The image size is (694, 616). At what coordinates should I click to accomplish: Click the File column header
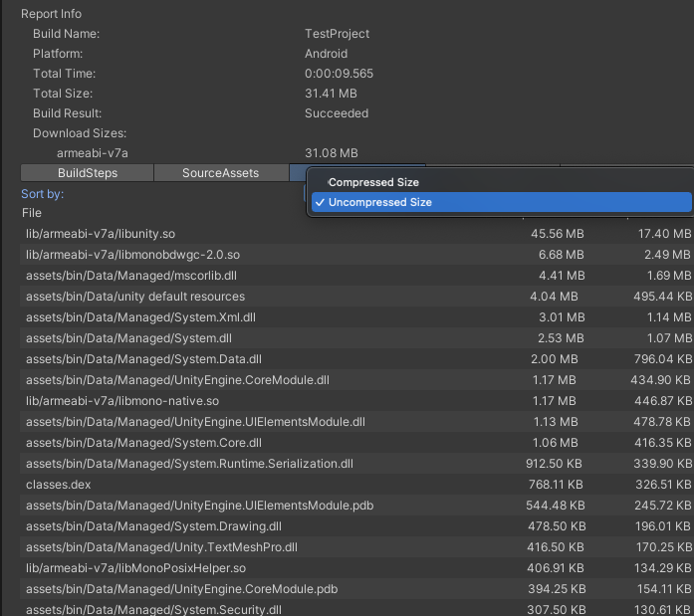point(32,213)
